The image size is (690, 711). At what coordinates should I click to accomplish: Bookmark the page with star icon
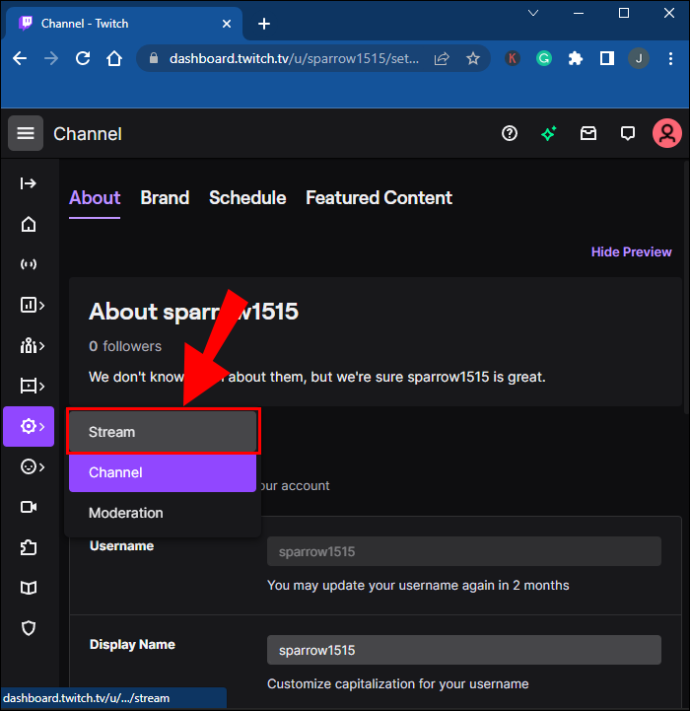tap(473, 58)
